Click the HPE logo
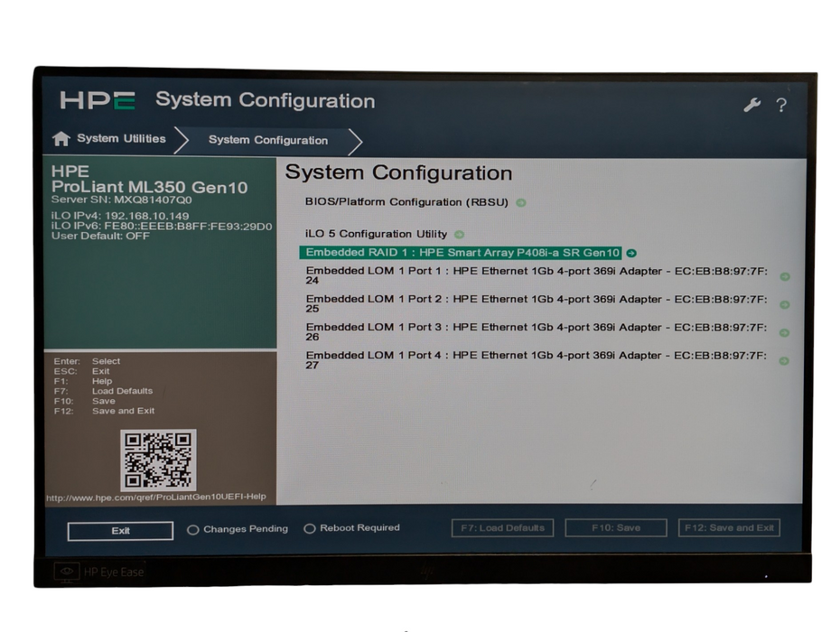Image resolution: width=840 pixels, height=632 pixels. [98, 100]
